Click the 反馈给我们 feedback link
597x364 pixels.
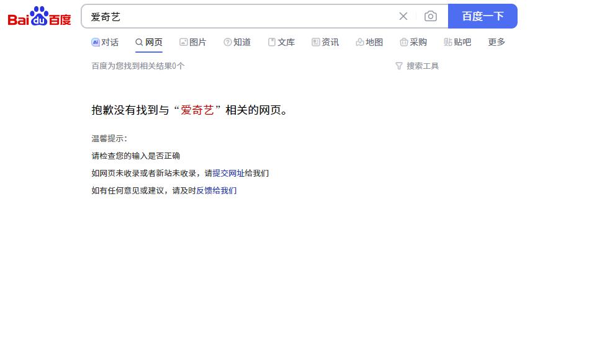point(217,190)
